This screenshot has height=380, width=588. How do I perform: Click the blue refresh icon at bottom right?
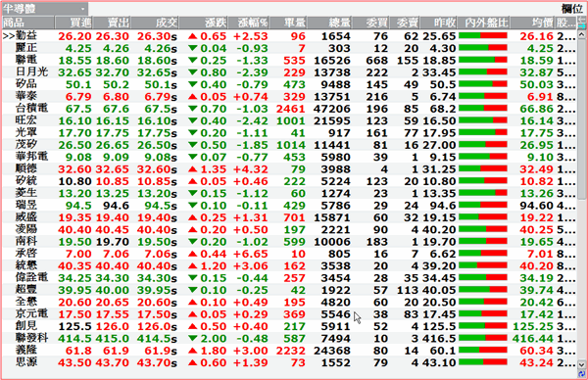pyautogui.click(x=581, y=373)
